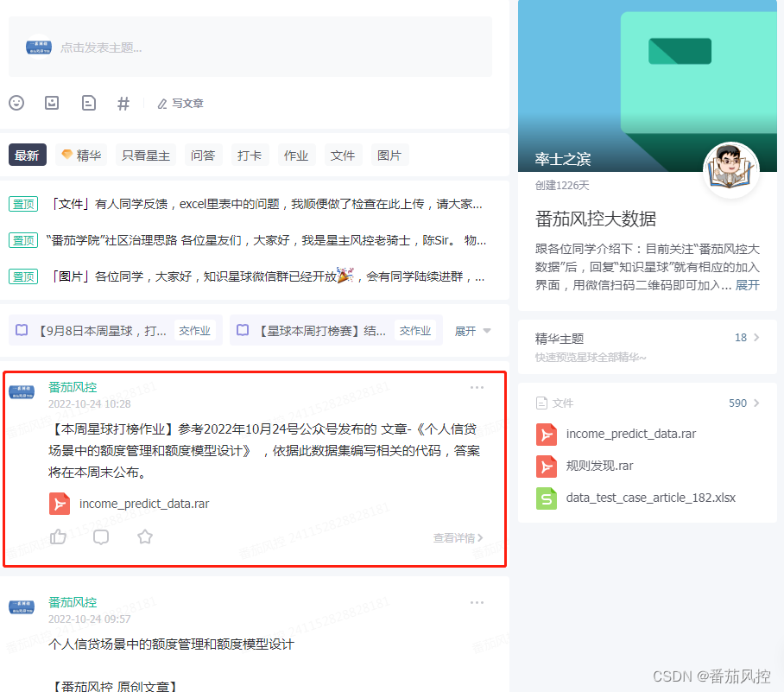Click the 创建1226天 creation text
Screen dimensions: 784x692
click(x=562, y=186)
